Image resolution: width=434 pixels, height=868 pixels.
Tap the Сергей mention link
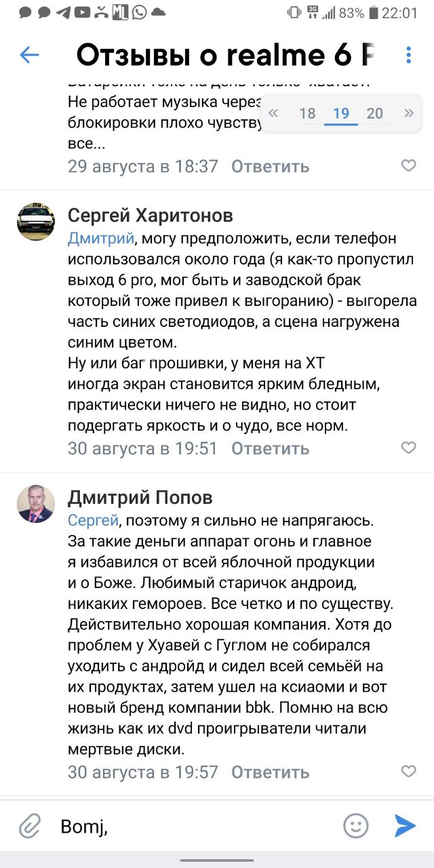point(93,521)
